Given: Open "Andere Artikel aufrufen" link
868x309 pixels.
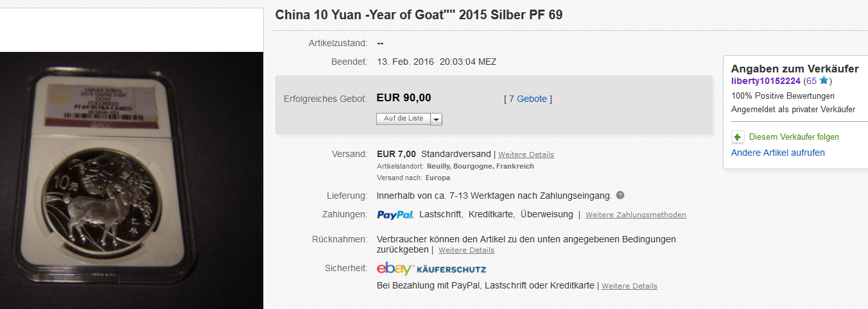Looking at the screenshot, I should click(777, 153).
